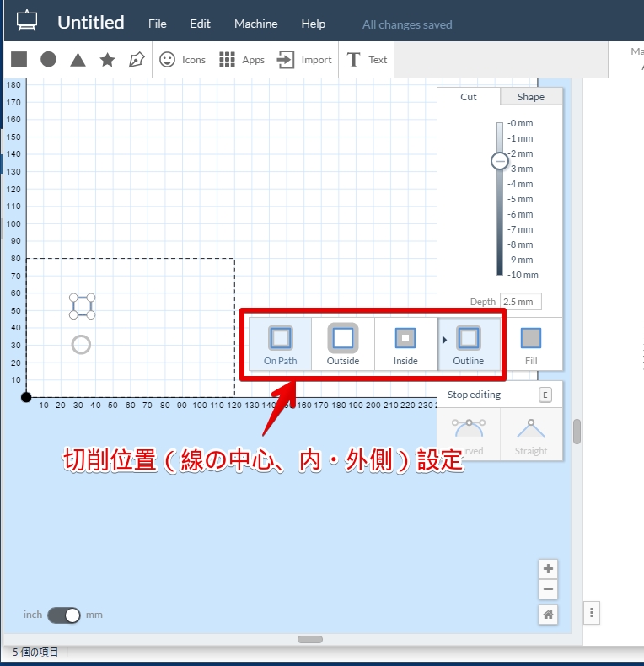Select the circle shape tool
The height and width of the screenshot is (666, 644).
(x=48, y=60)
